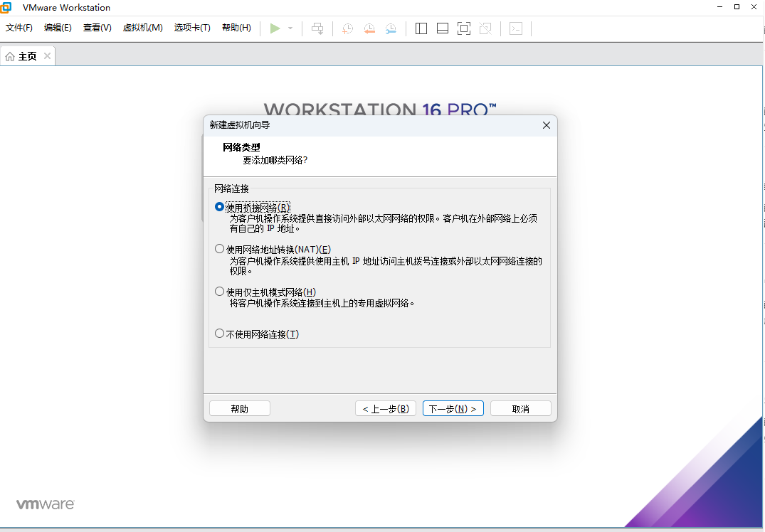Screen dimensions: 765x532
Task: Open the 查看(V) menu
Action: click(x=97, y=28)
